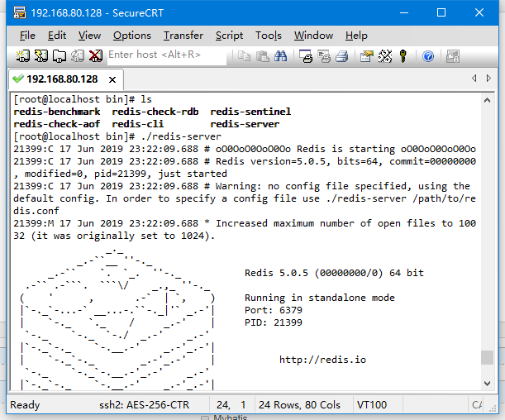Close the SecureCRT window
Image resolution: width=505 pixels, height=420 pixels.
click(479, 13)
